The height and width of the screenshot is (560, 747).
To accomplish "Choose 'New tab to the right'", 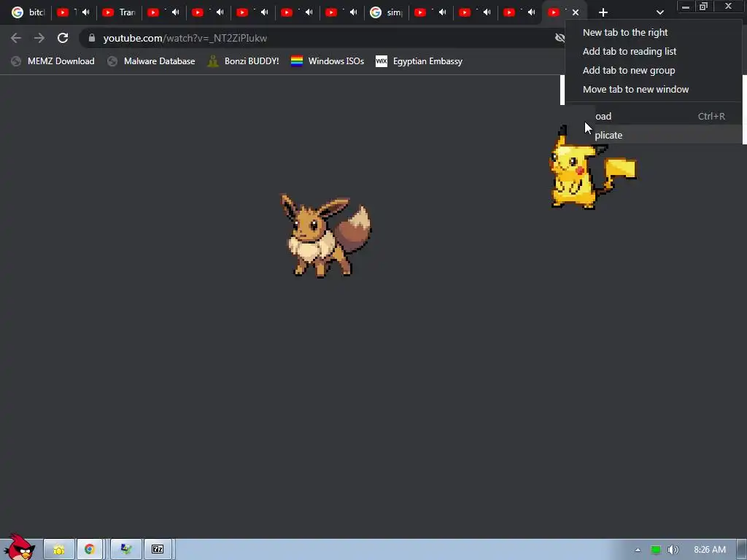I will [654, 32].
